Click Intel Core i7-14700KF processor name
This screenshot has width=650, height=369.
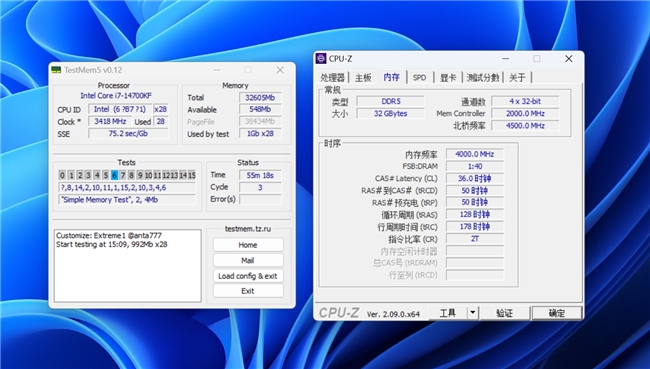pyautogui.click(x=116, y=96)
